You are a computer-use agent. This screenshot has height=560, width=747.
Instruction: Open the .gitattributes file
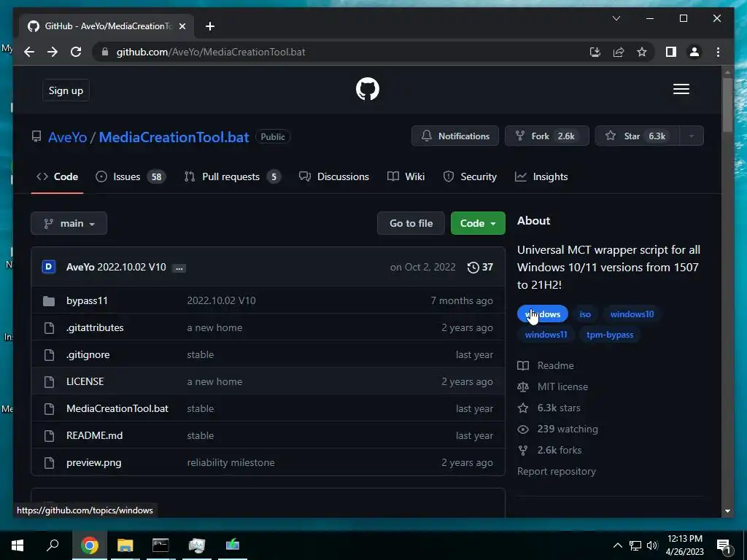(x=95, y=328)
